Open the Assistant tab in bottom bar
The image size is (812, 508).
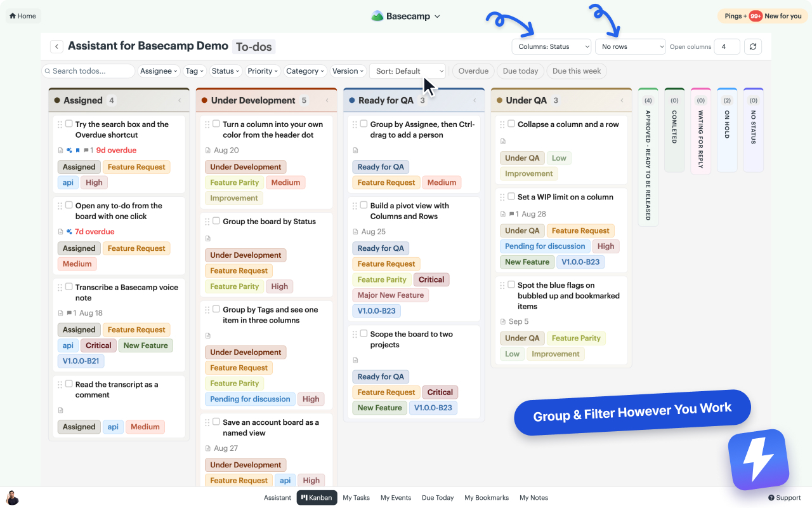278,498
